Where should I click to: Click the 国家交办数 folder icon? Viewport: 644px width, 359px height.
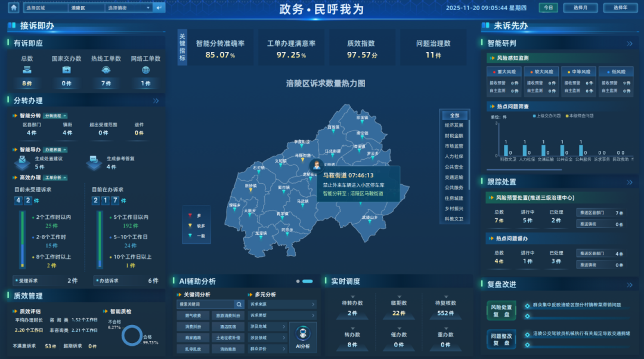coord(66,70)
